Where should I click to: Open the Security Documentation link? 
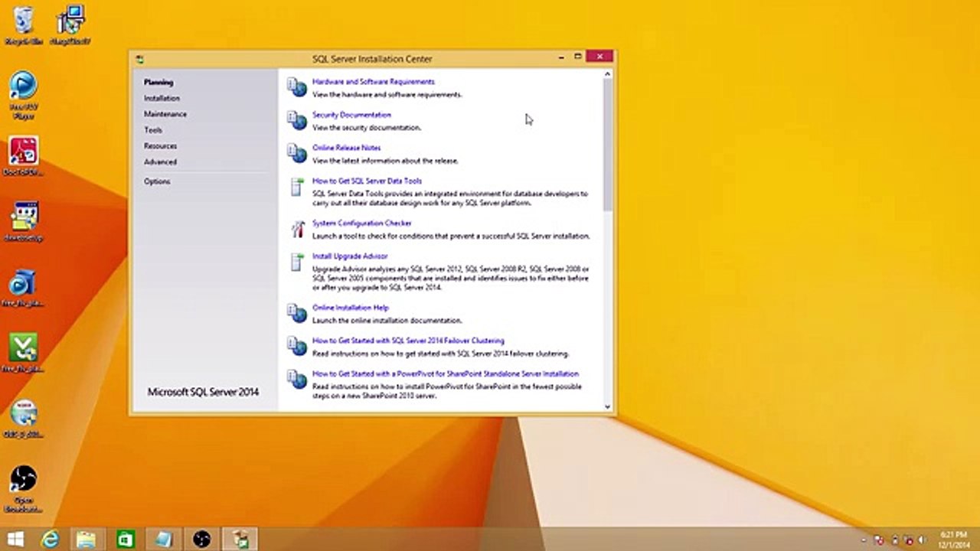tap(351, 115)
